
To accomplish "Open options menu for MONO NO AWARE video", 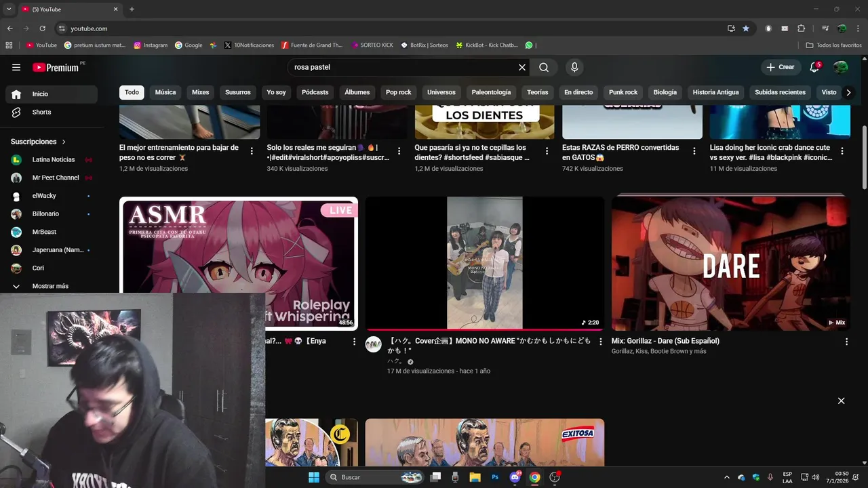I will point(600,342).
